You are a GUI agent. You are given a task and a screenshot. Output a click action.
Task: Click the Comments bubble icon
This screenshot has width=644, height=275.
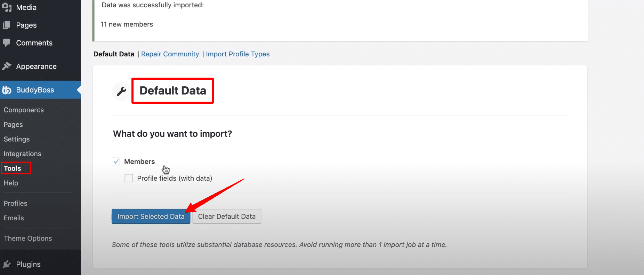coord(7,43)
